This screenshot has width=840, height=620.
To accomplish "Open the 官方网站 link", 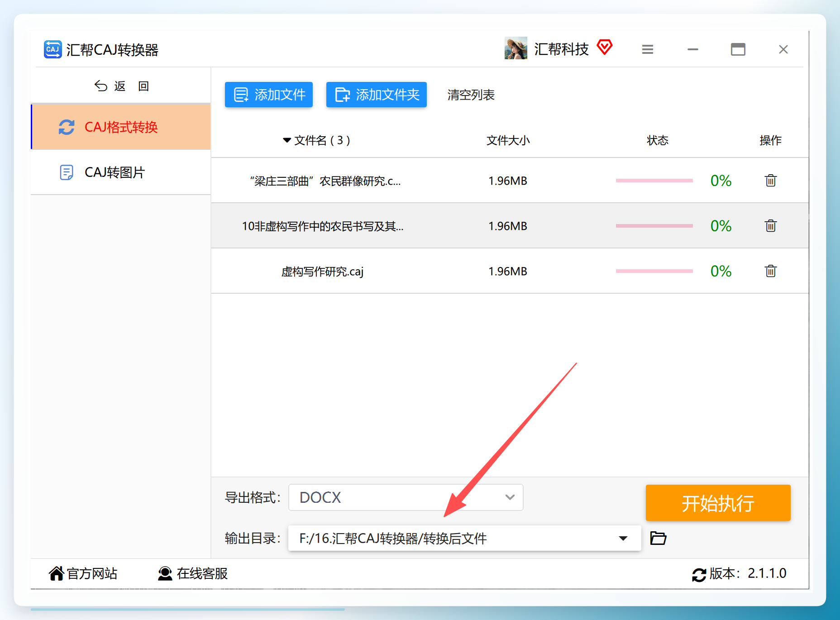I will point(83,573).
